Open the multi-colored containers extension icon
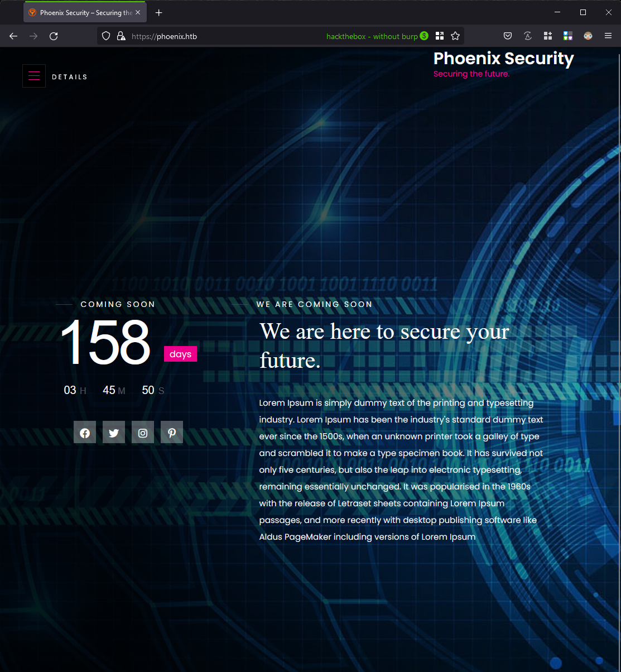The image size is (621, 672). click(568, 36)
